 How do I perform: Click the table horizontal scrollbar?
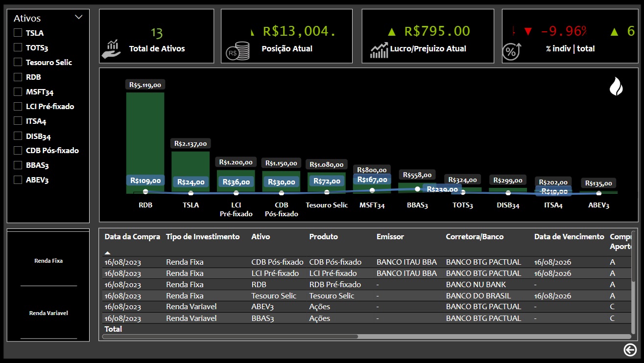pyautogui.click(x=230, y=337)
